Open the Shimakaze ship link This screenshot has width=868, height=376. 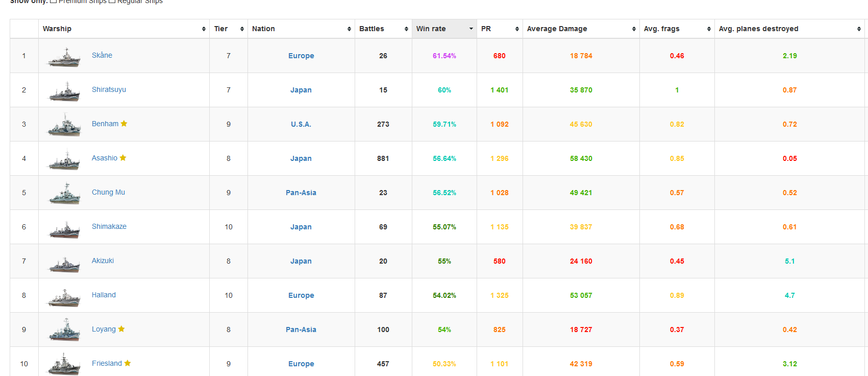[109, 226]
